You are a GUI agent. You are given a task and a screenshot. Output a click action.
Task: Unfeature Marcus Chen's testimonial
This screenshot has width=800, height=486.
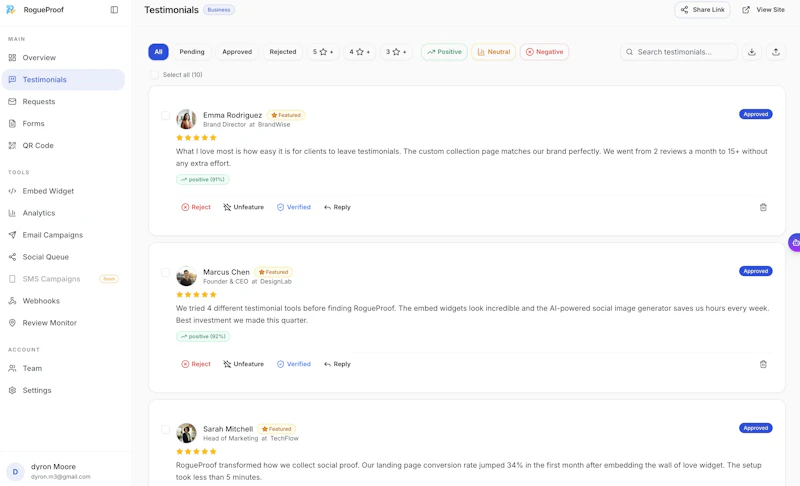(x=243, y=364)
